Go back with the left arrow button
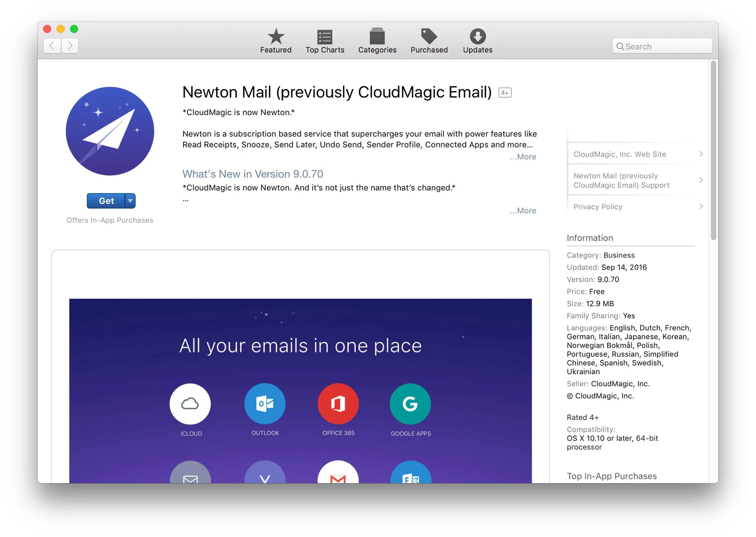756x537 pixels. [52, 46]
